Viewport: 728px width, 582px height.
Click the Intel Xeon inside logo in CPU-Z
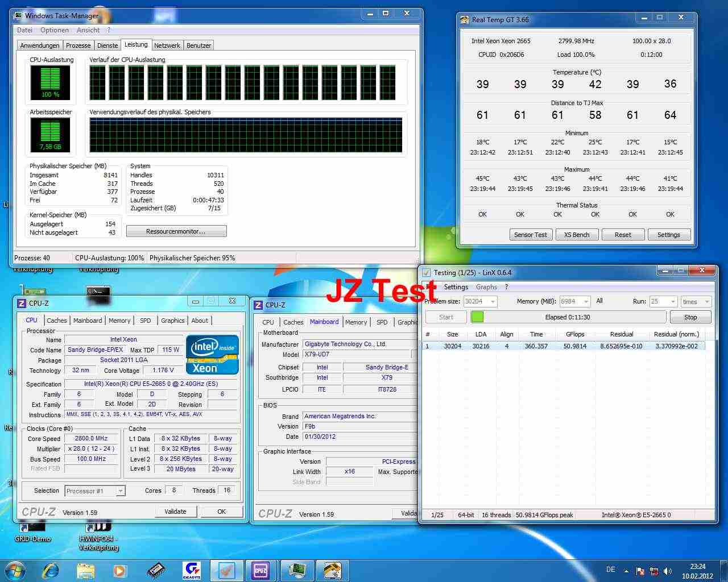[x=212, y=354]
